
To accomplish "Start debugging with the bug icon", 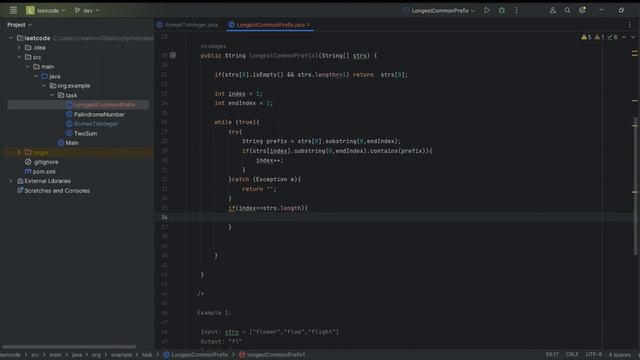I will click(502, 10).
